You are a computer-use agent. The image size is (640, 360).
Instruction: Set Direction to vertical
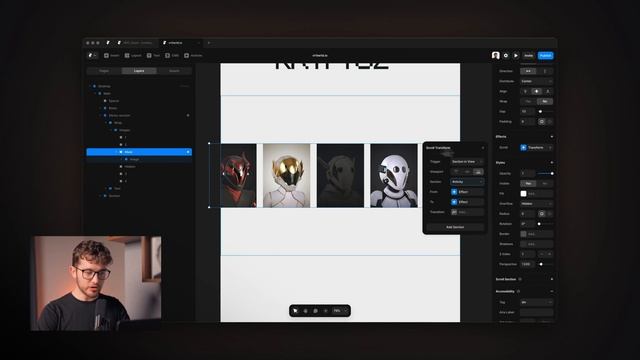pos(544,71)
